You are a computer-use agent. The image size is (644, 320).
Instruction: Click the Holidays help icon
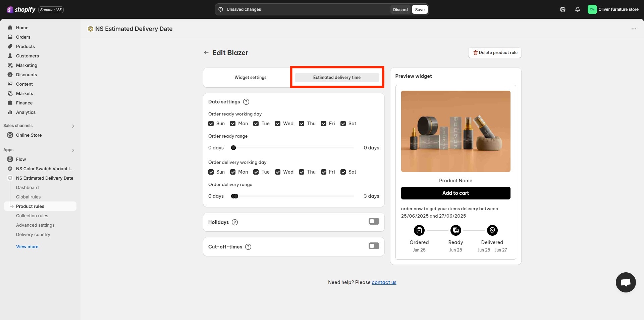coord(235,222)
